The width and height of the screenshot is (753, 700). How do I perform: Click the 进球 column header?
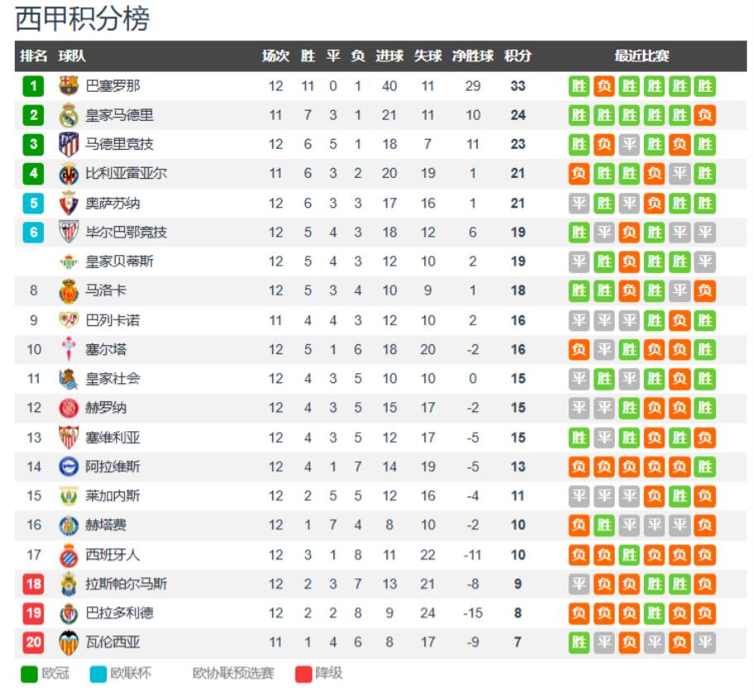pos(389,56)
